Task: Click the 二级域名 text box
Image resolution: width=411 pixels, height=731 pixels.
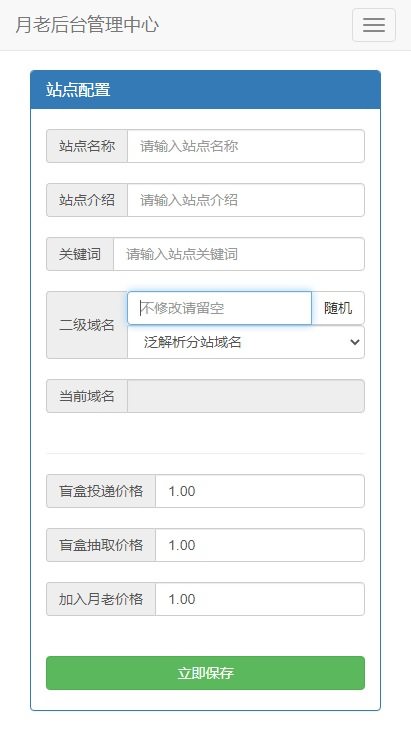Action: tap(219, 308)
